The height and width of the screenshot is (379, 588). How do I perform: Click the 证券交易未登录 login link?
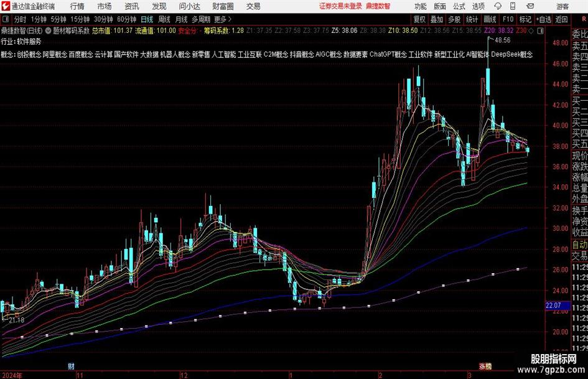[341, 6]
